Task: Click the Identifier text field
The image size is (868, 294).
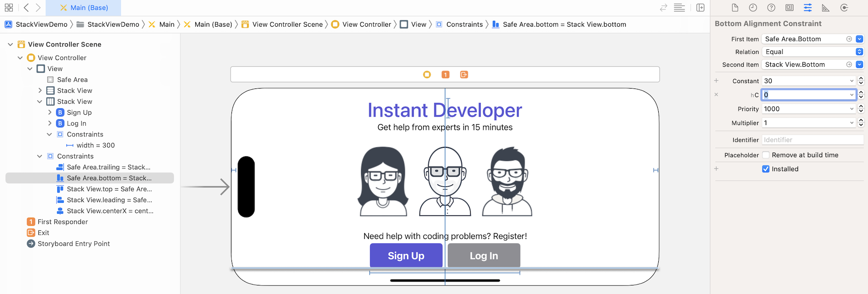Action: coord(812,140)
